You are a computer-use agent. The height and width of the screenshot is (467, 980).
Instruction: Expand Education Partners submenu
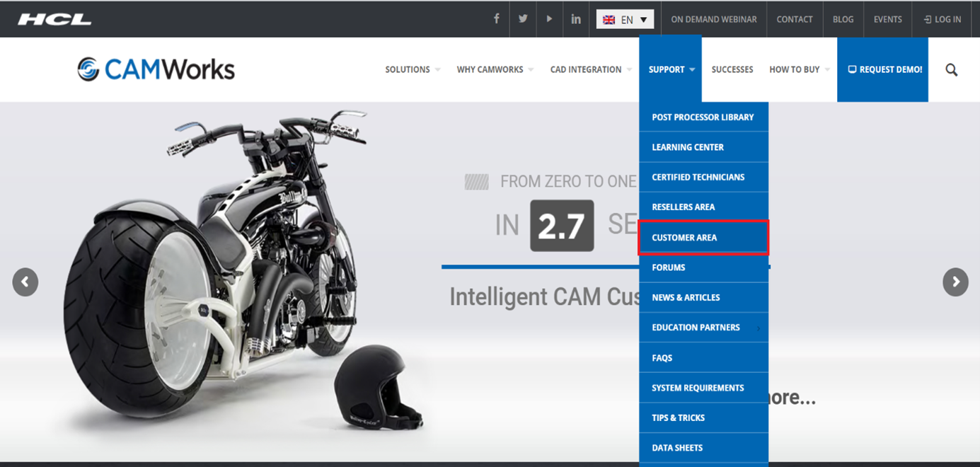tap(704, 328)
